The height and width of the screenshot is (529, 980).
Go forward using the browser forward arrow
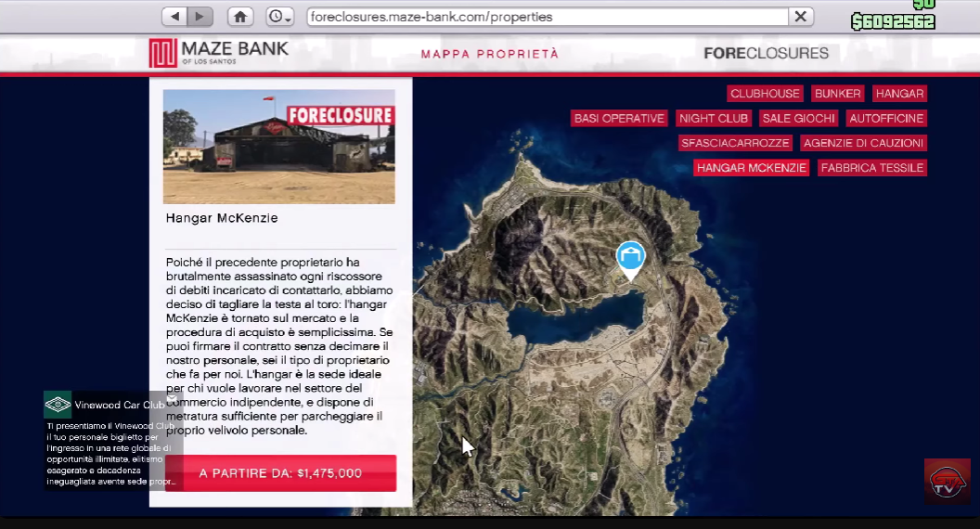click(x=200, y=17)
